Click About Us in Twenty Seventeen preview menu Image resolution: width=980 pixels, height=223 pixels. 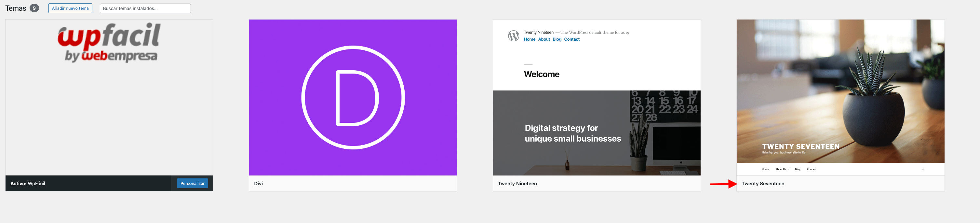(782, 169)
